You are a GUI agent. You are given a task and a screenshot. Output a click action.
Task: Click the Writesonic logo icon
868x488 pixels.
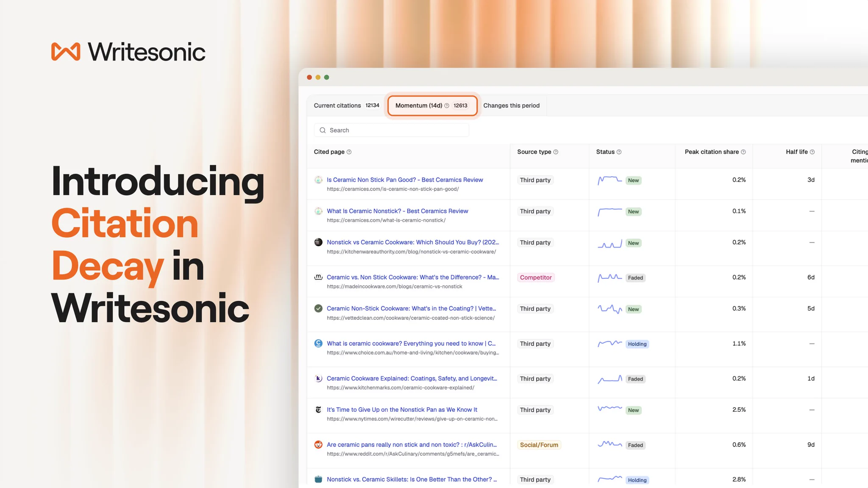click(x=66, y=52)
